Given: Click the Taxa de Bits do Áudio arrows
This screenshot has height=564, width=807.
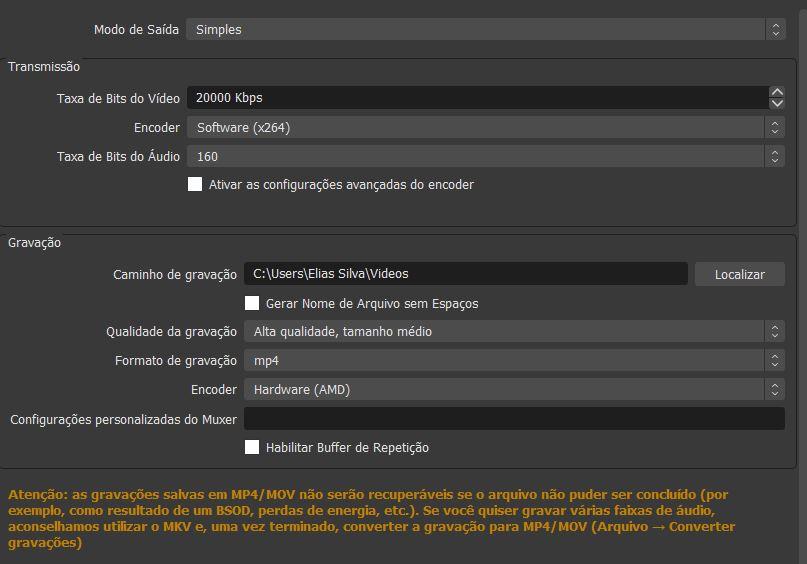Looking at the screenshot, I should [x=775, y=156].
